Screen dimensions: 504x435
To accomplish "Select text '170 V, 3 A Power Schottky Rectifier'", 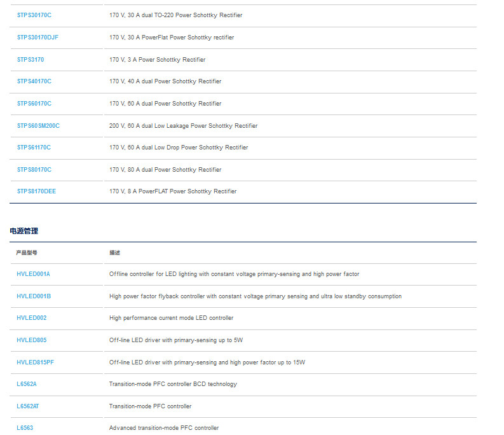I will click(x=157, y=60).
